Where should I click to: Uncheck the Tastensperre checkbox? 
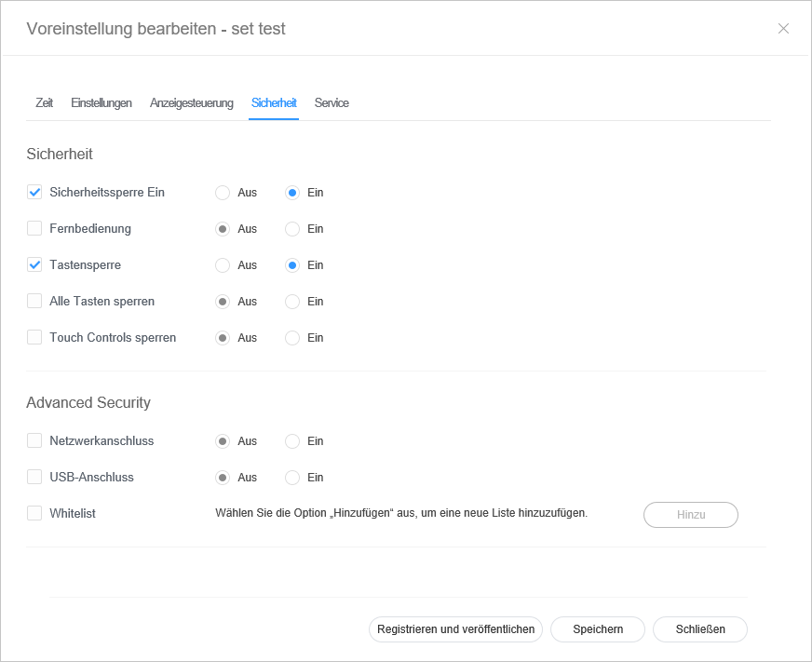pos(34,265)
